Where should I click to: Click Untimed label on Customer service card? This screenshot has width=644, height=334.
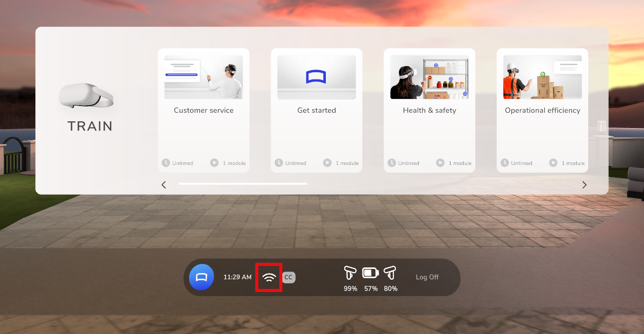tap(183, 163)
